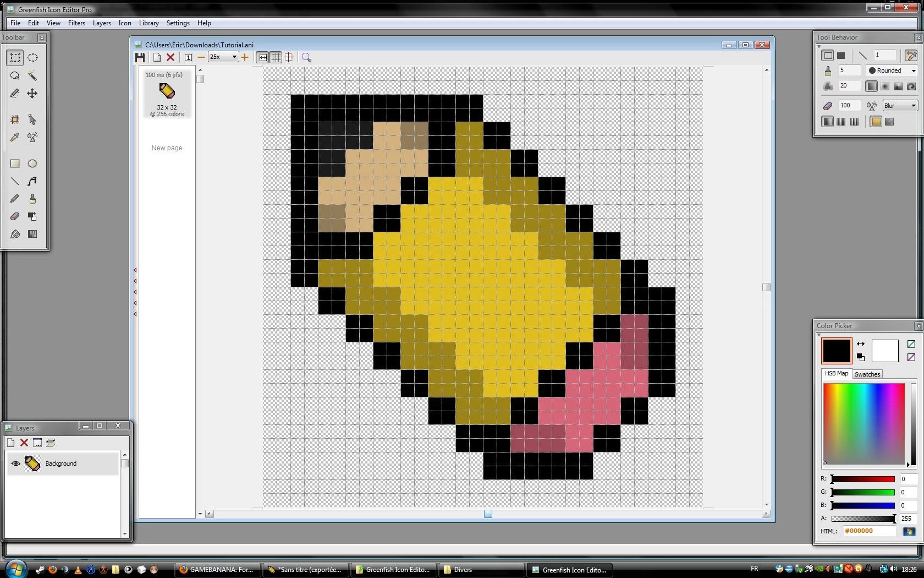The width and height of the screenshot is (924, 578).
Task: Select the conical gradient type
Action: pos(898,86)
